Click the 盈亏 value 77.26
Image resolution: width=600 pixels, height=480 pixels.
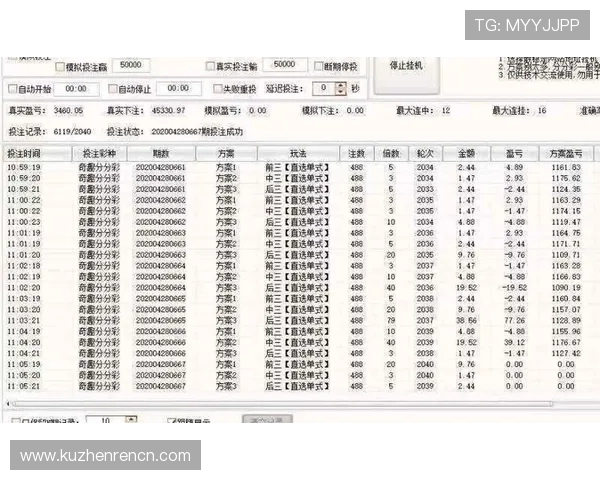pyautogui.click(x=514, y=320)
